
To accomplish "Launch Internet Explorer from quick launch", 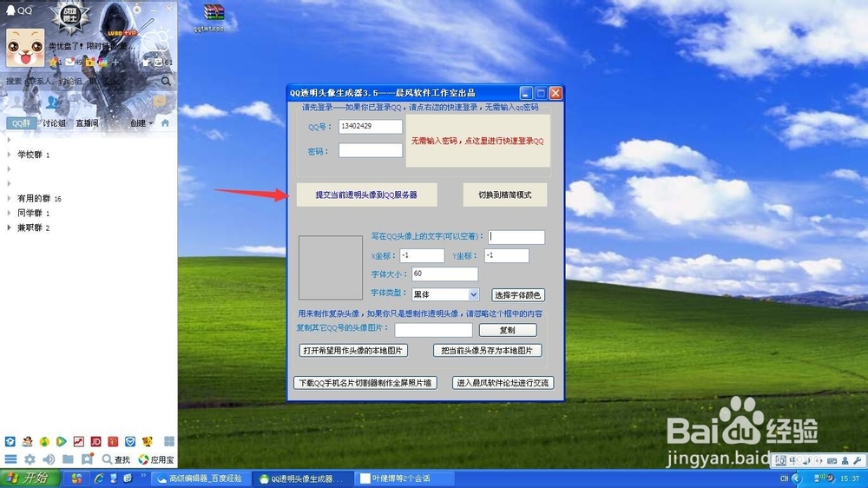I will (100, 478).
